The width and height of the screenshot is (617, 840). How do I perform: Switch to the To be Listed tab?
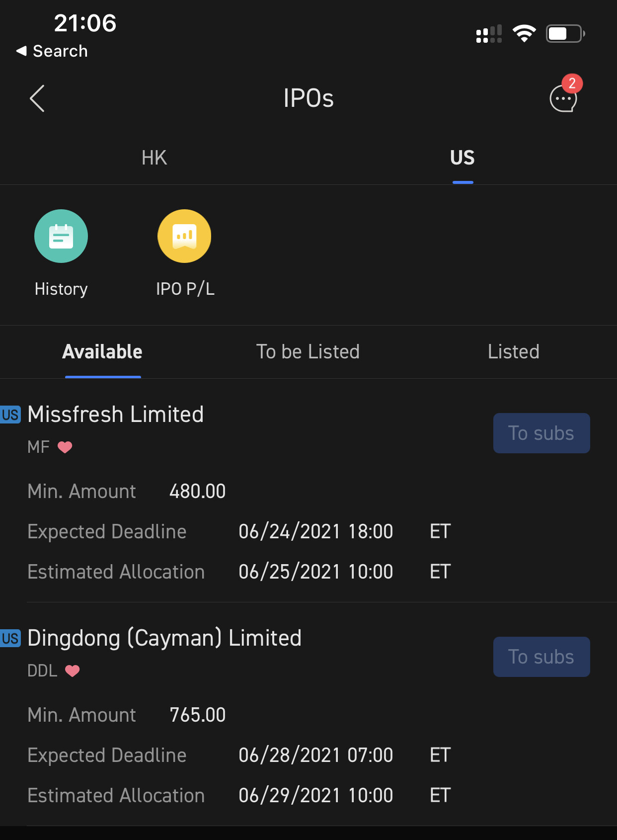click(x=308, y=352)
